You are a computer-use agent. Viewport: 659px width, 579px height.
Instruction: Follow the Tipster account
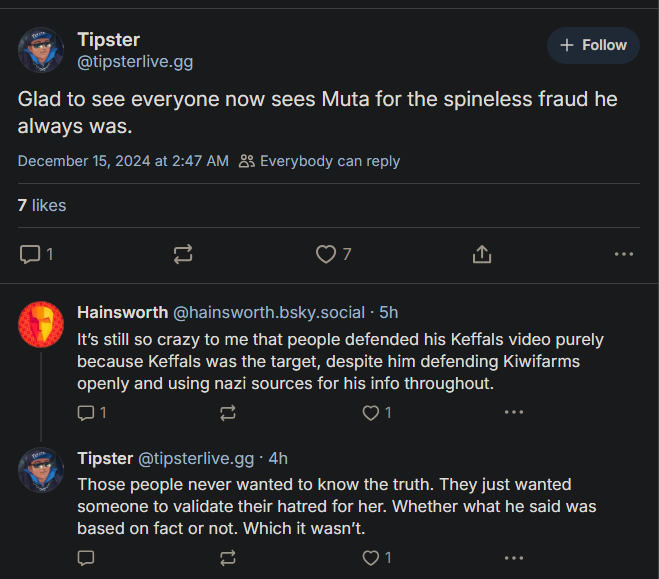[593, 45]
